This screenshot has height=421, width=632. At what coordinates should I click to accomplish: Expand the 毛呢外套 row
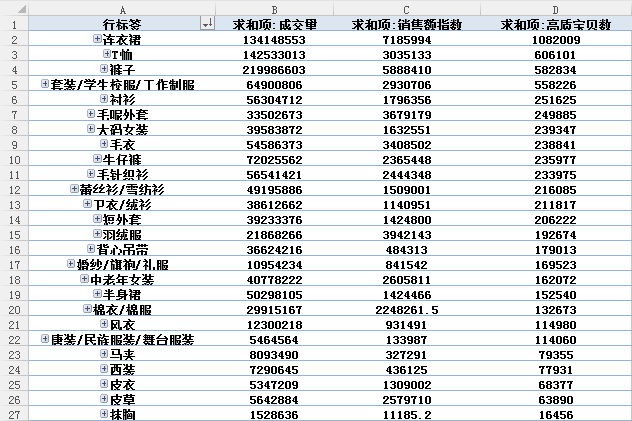(90, 114)
